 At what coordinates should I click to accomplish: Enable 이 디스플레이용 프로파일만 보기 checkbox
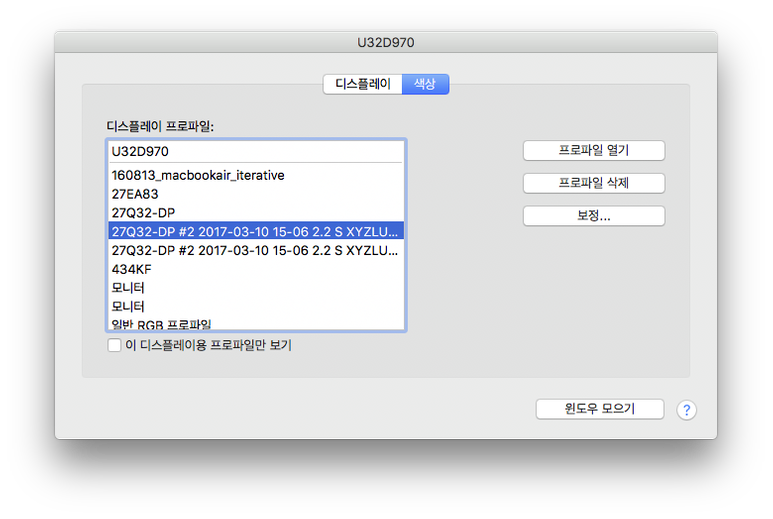(114, 345)
